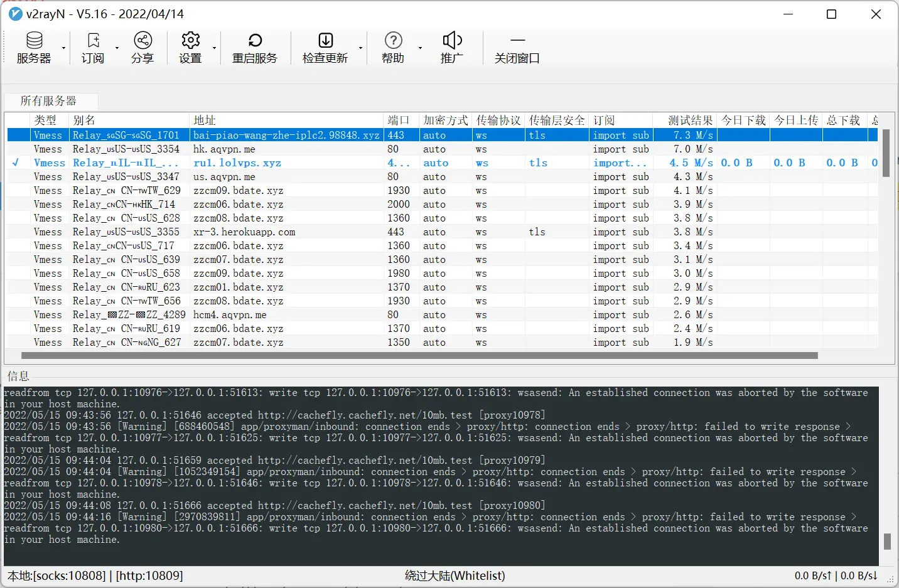Select server with address hk.aqvpn.me

tap(442, 149)
